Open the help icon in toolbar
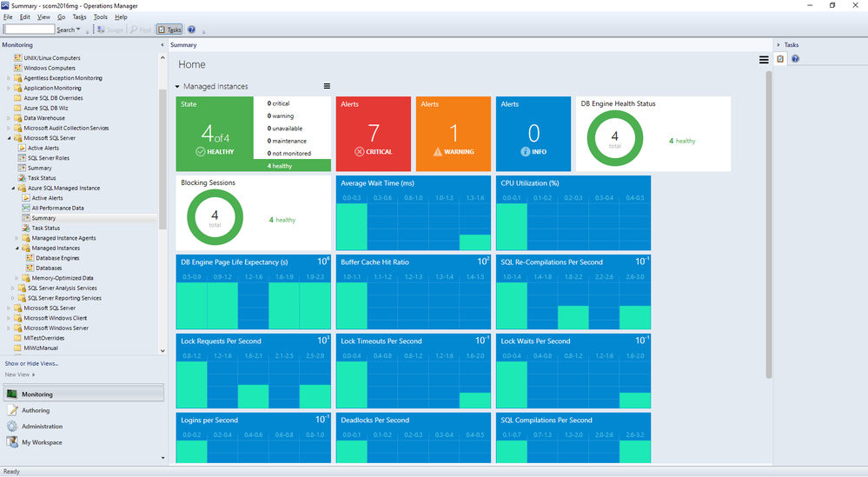 (191, 30)
